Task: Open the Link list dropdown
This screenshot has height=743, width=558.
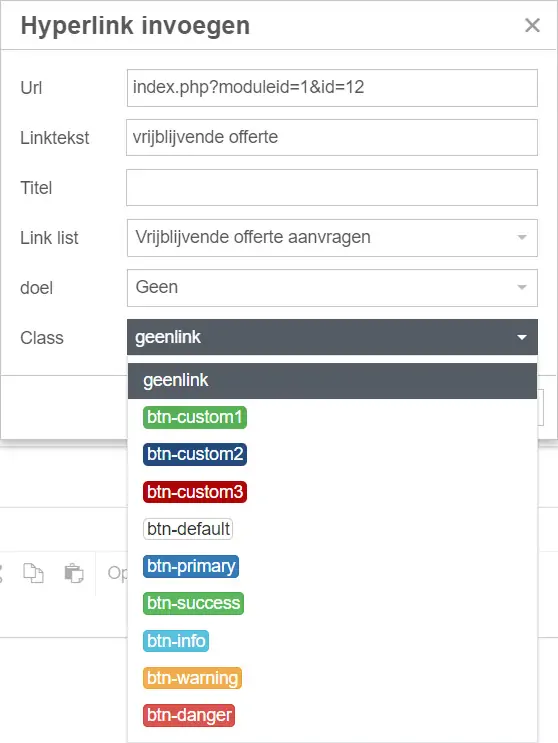Action: pos(332,238)
